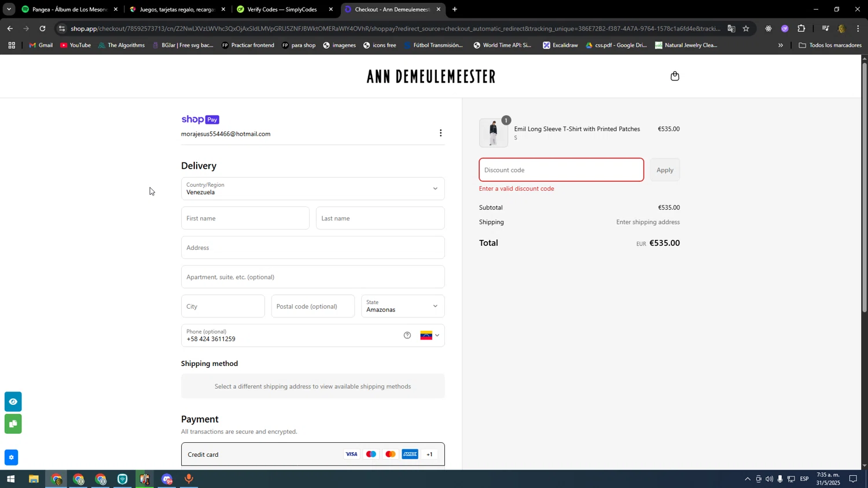This screenshot has width=868, height=488.
Task: Open the Practicar frontend bookmark
Action: click(248, 45)
